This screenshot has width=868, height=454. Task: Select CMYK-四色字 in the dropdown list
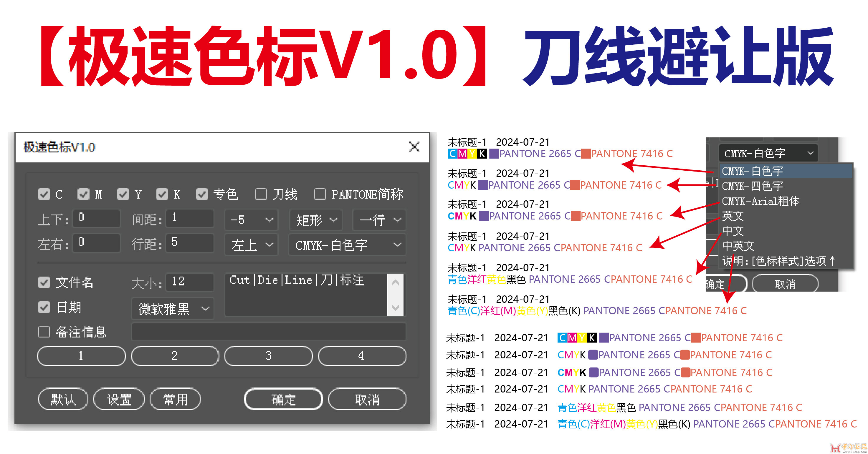point(786,186)
